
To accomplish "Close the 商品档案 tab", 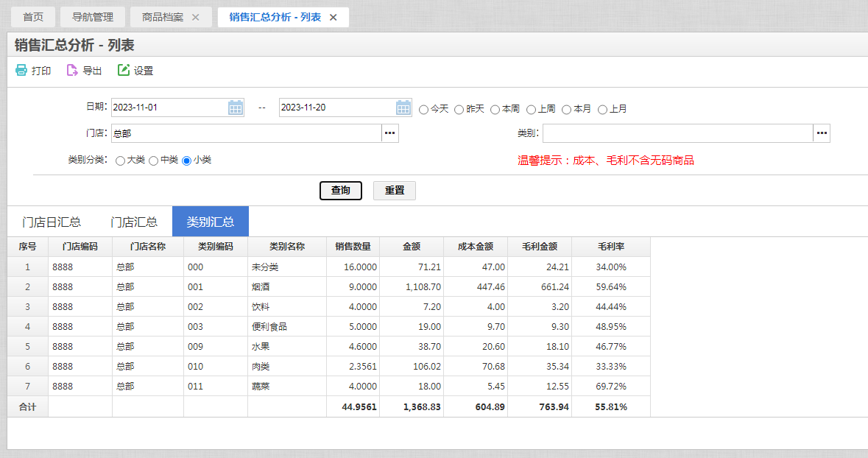I will [195, 18].
